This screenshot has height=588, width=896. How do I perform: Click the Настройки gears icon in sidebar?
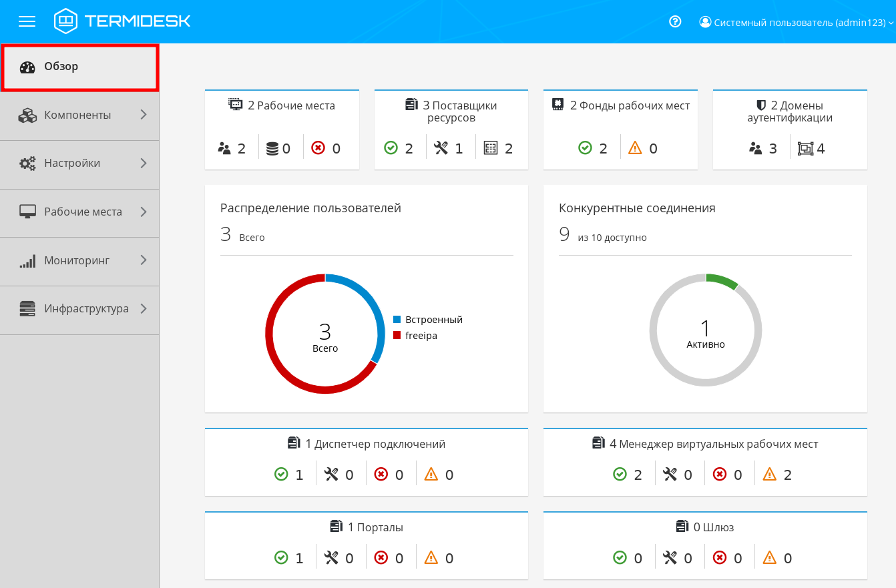pyautogui.click(x=27, y=164)
